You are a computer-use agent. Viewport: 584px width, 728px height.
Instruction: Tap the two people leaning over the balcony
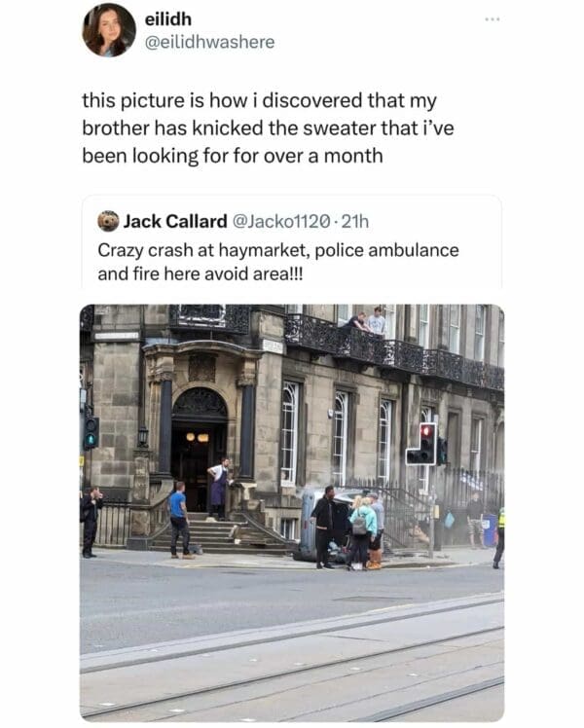365,321
